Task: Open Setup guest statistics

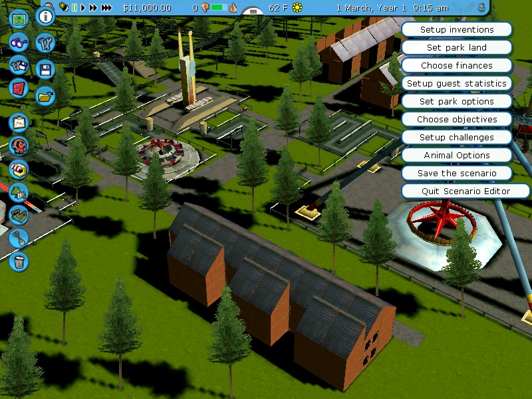Action: [x=457, y=84]
